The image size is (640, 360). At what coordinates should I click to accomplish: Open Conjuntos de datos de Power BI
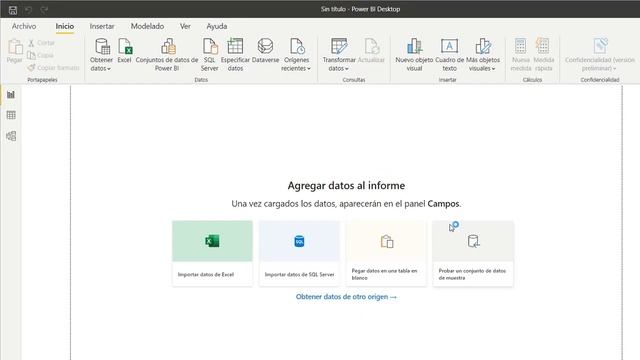click(x=167, y=54)
